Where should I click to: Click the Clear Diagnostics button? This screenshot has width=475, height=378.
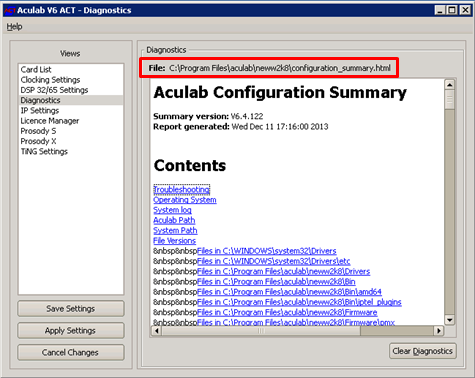[422, 351]
